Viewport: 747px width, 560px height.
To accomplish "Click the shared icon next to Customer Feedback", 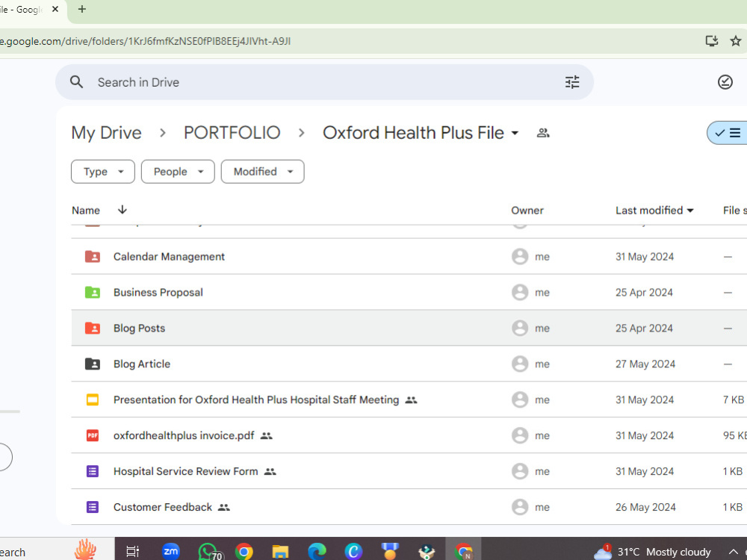I will (x=224, y=508).
